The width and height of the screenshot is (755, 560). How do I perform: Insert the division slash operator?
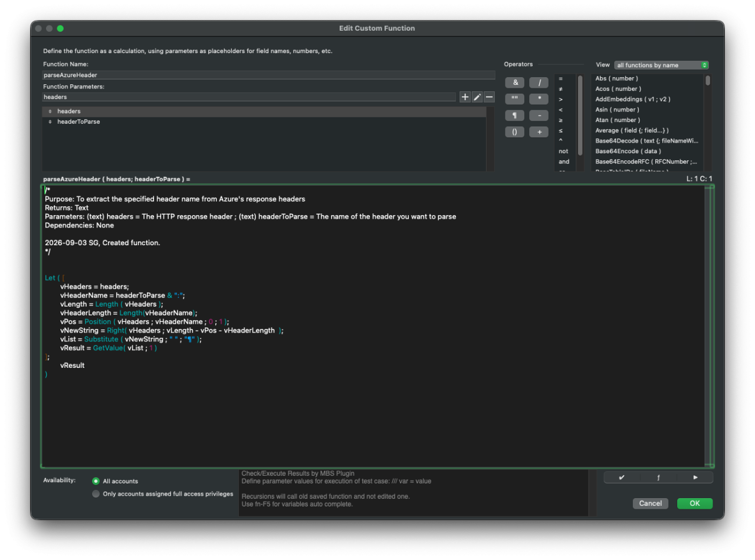[539, 83]
